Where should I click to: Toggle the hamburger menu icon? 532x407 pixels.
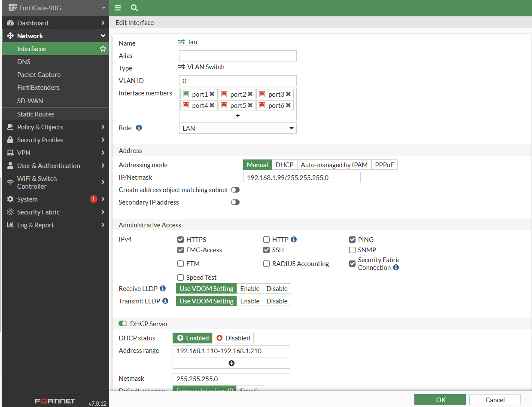click(118, 8)
